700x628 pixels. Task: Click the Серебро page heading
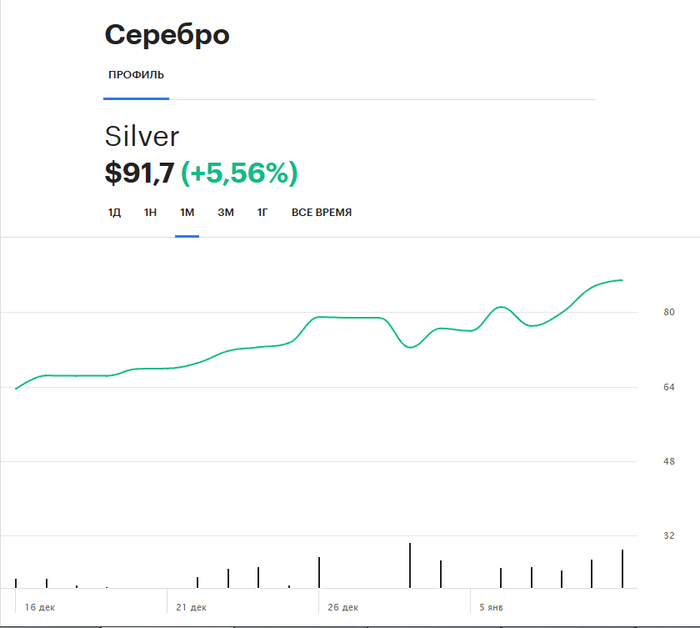point(167,35)
